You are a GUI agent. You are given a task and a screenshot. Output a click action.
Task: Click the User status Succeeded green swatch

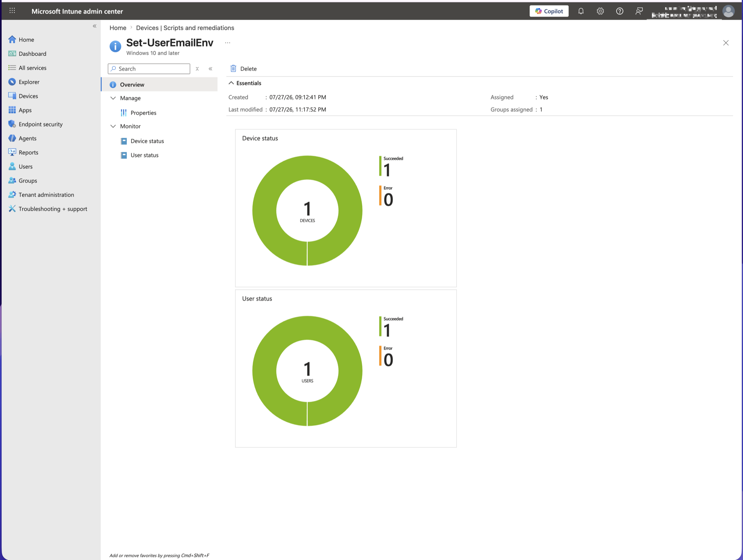coord(380,326)
